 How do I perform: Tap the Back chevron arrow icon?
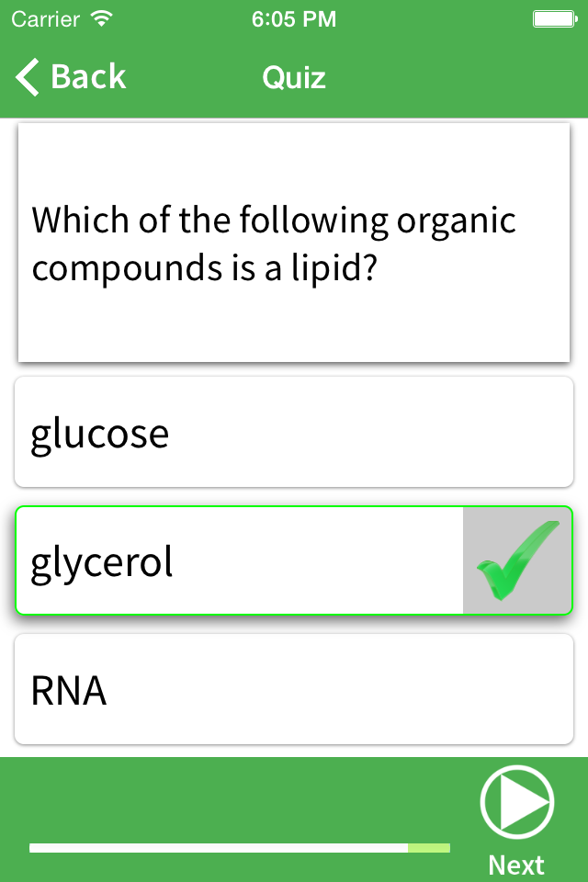28,77
